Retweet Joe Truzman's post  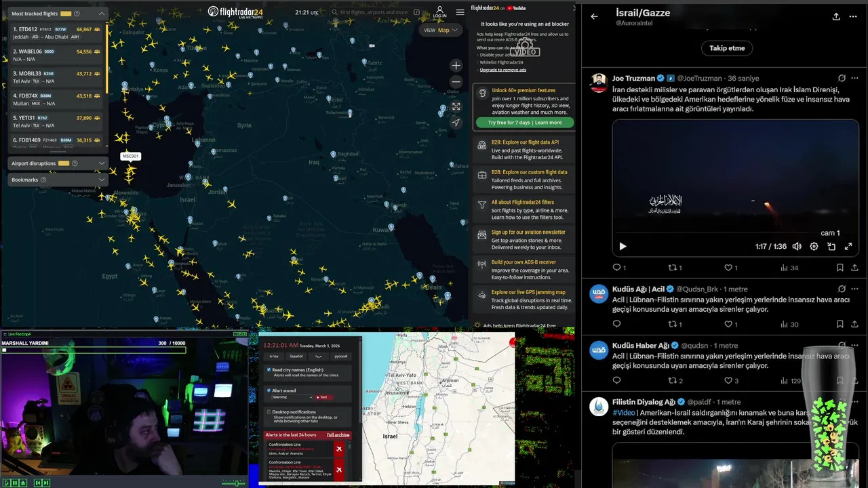673,268
